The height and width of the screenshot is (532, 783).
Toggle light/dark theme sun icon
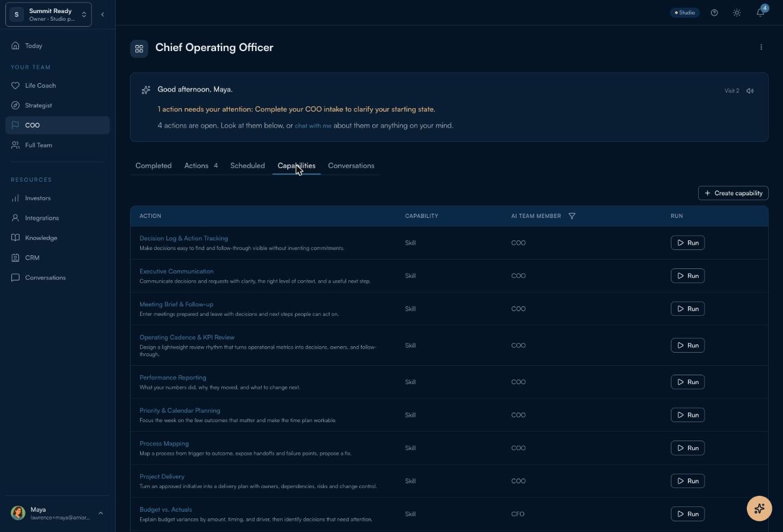[737, 12]
